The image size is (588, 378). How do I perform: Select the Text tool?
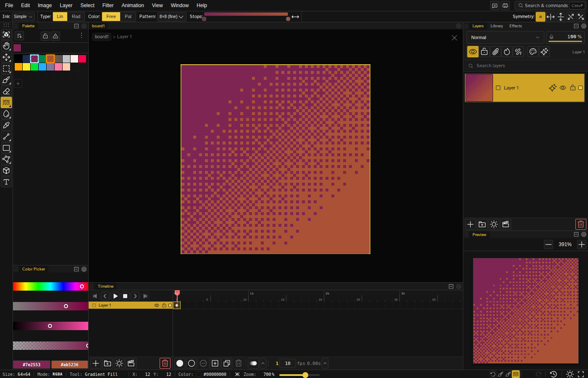pos(6,182)
